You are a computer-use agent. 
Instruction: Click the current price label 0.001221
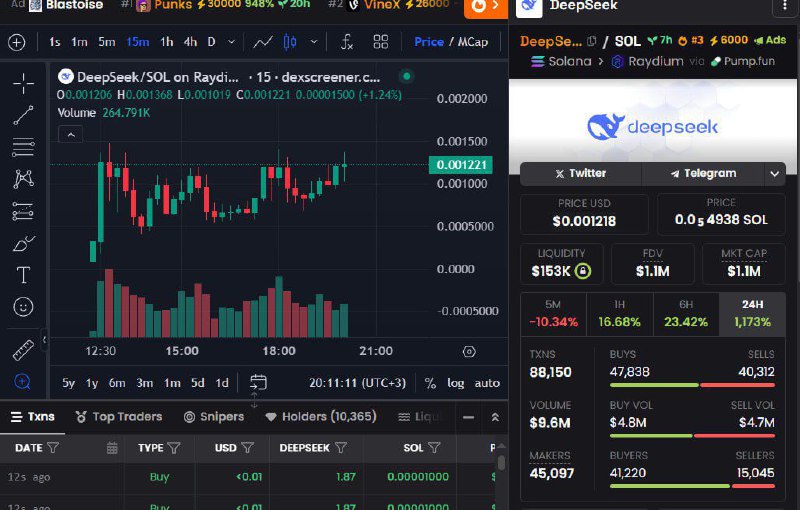tap(461, 165)
